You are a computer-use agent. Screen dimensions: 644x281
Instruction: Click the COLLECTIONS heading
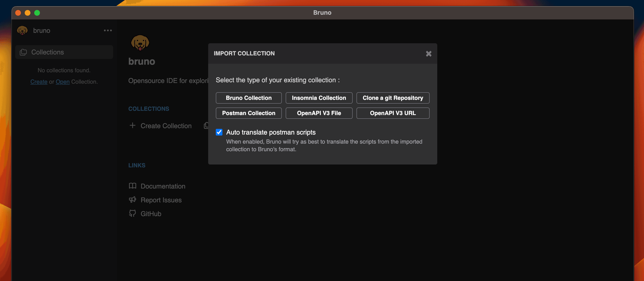[x=149, y=109]
